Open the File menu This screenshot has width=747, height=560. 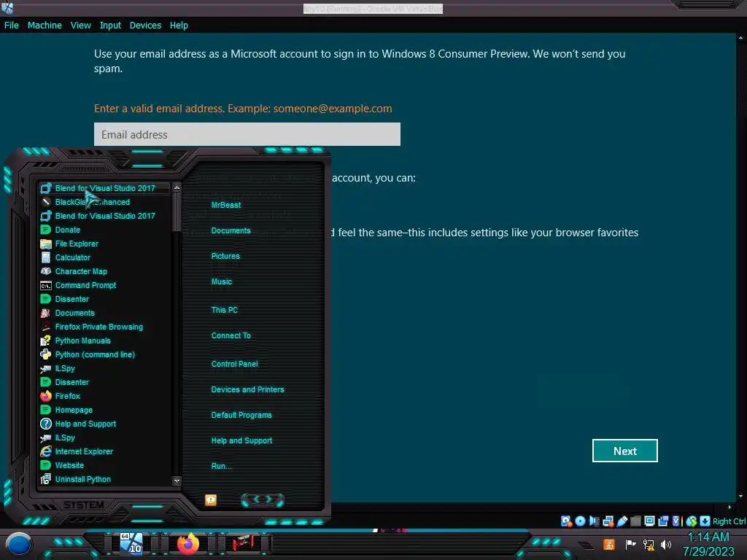point(12,26)
